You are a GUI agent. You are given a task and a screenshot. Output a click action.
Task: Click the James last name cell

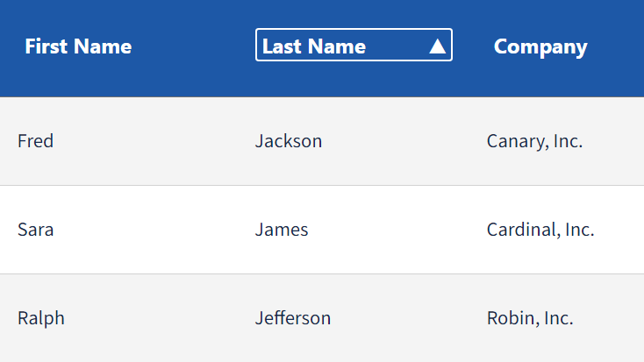pyautogui.click(x=282, y=230)
